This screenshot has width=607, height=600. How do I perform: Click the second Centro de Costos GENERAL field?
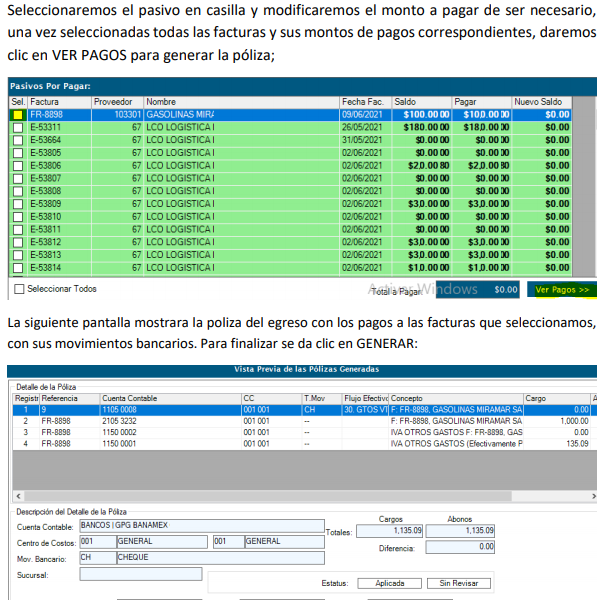pos(284,542)
